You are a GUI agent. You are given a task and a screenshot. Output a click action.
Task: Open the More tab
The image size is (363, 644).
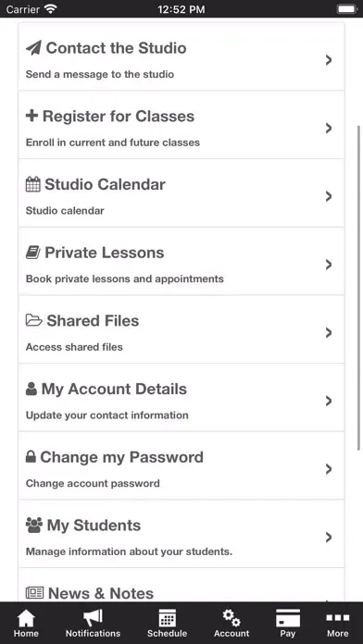tap(337, 623)
